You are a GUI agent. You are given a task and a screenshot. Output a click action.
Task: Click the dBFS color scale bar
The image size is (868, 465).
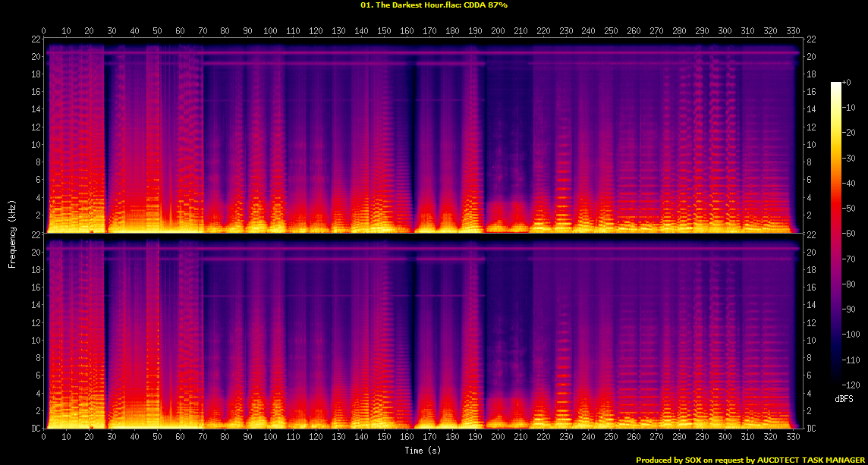(x=836, y=229)
